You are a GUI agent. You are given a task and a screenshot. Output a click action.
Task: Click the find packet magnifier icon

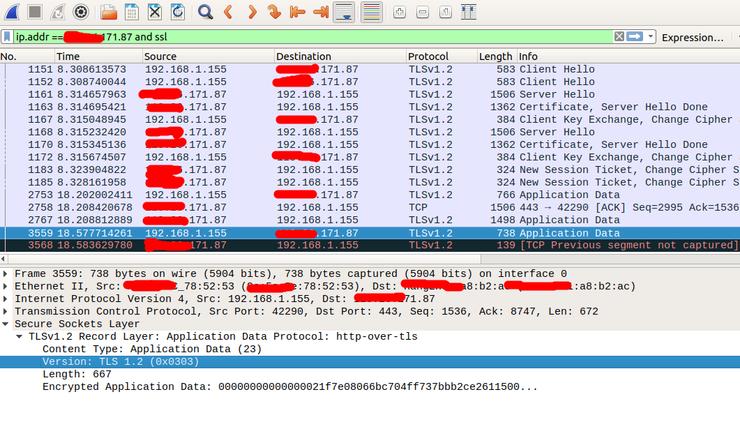[x=205, y=13]
